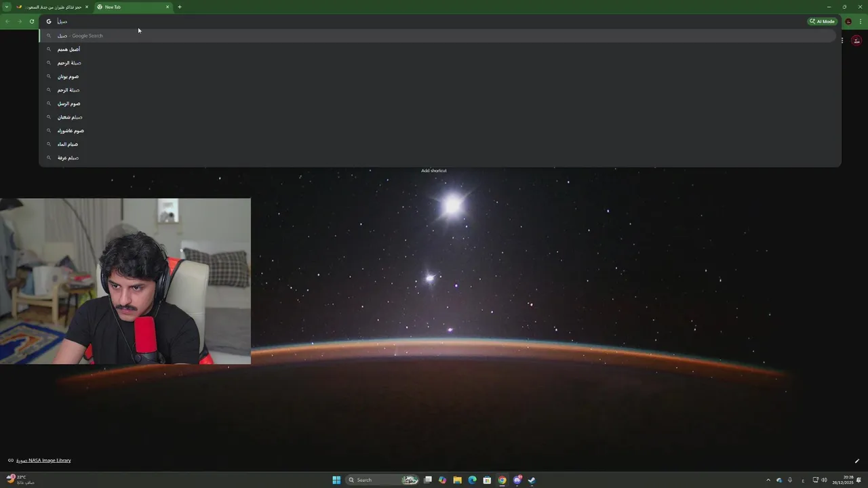Reload the page
868x488 pixels.
coord(32,21)
